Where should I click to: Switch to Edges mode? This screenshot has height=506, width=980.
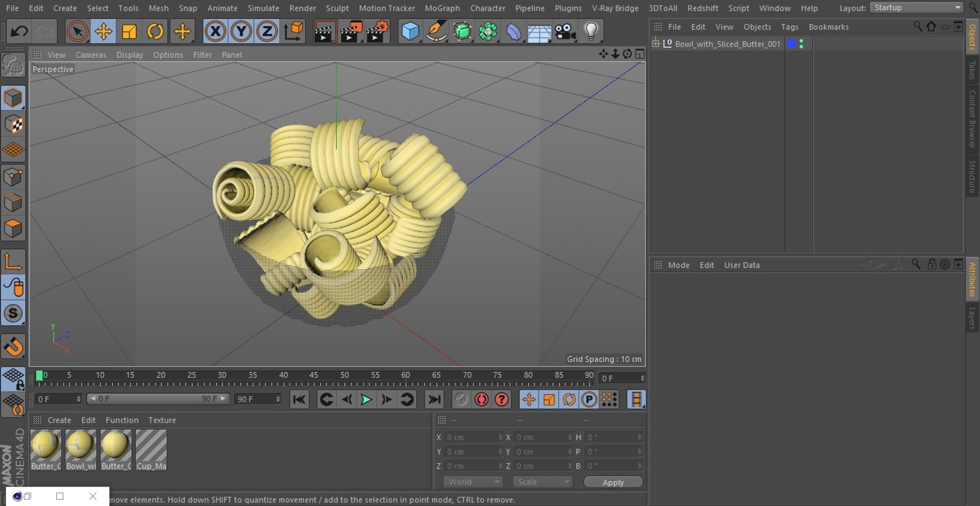(x=13, y=203)
